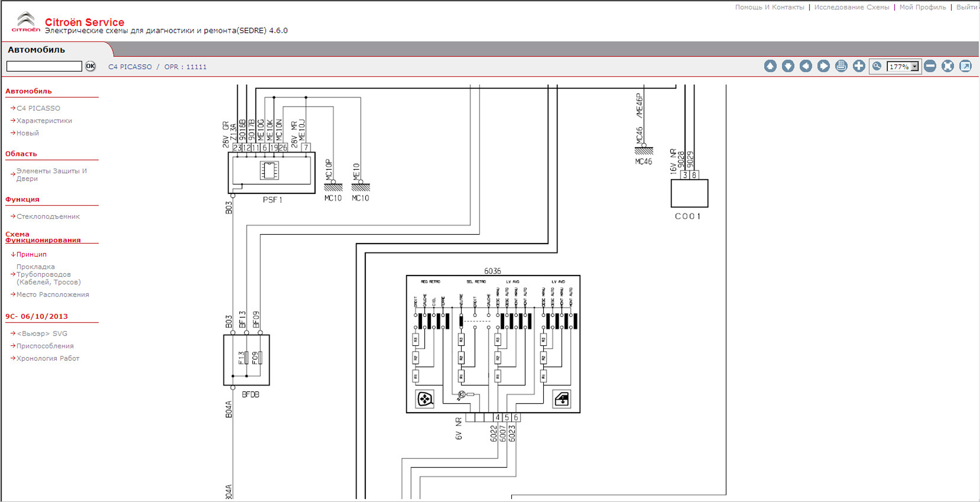The image size is (980, 502).
Task: Expand the Принцип schema item
Action: coord(32,254)
